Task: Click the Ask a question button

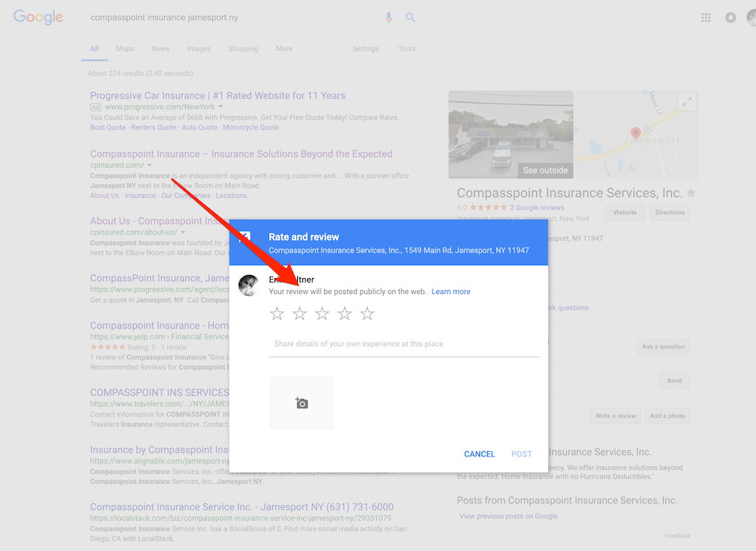Action: (x=664, y=346)
